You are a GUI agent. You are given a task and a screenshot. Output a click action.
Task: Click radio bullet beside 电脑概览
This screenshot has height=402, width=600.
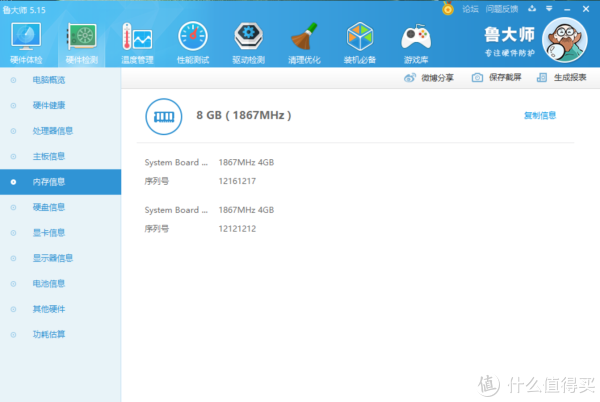tap(13, 80)
